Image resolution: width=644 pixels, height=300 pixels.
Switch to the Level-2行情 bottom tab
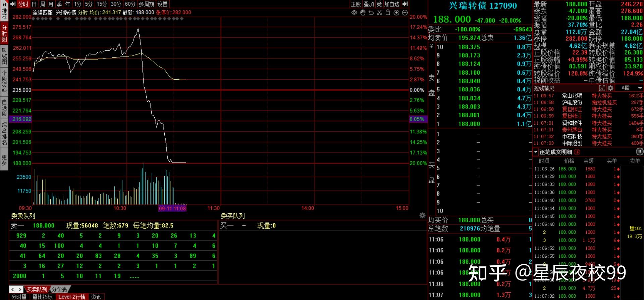pos(72,297)
